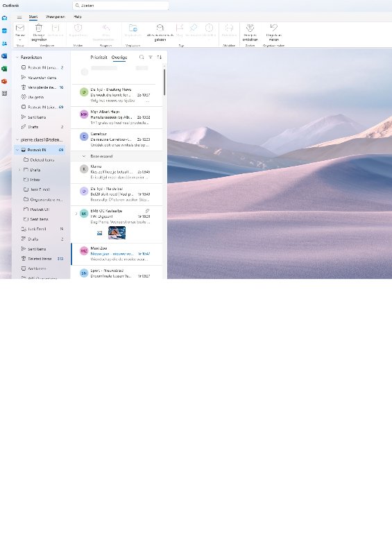This screenshot has width=392, height=555.
Task: Click the sort arrows icon above message list
Action: pos(160,57)
